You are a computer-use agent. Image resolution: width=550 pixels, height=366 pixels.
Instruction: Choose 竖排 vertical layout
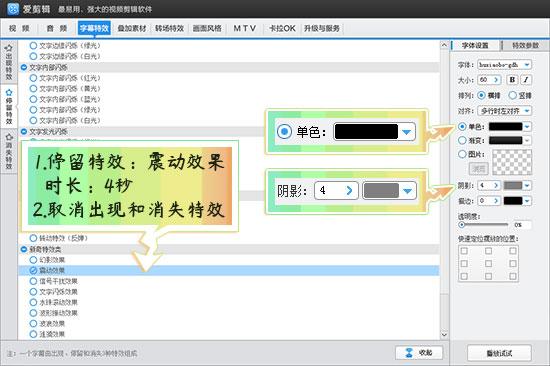tap(512, 95)
